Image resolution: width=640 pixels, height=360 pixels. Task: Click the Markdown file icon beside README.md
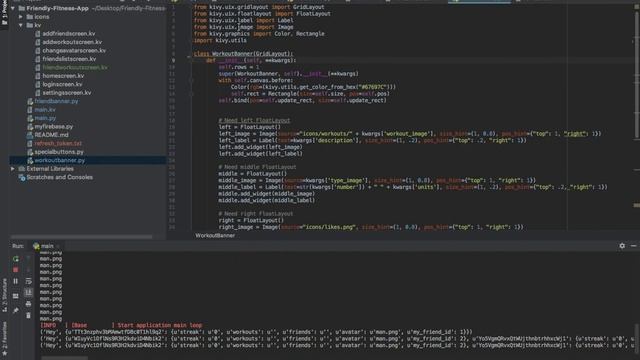coord(30,135)
